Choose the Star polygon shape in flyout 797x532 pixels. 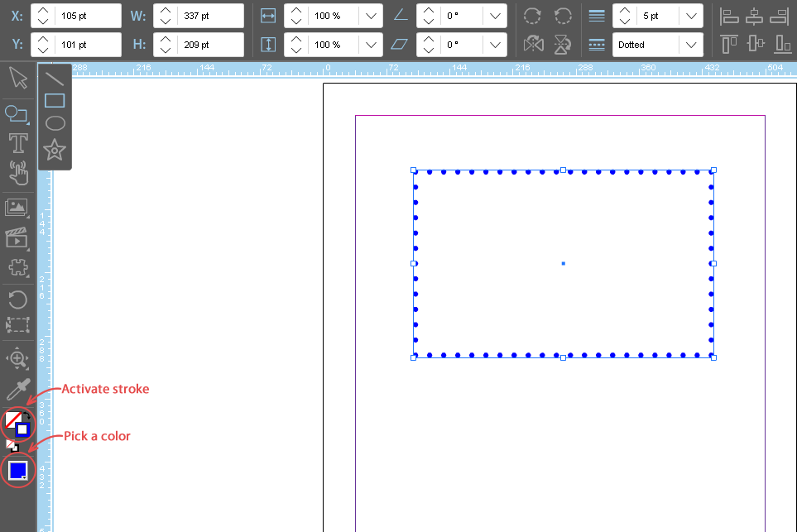coord(55,150)
